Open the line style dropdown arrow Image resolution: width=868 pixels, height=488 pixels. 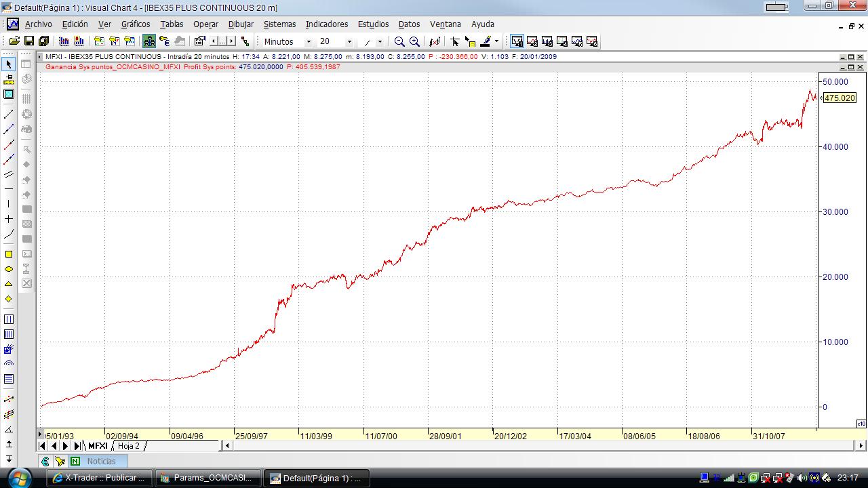coord(380,41)
